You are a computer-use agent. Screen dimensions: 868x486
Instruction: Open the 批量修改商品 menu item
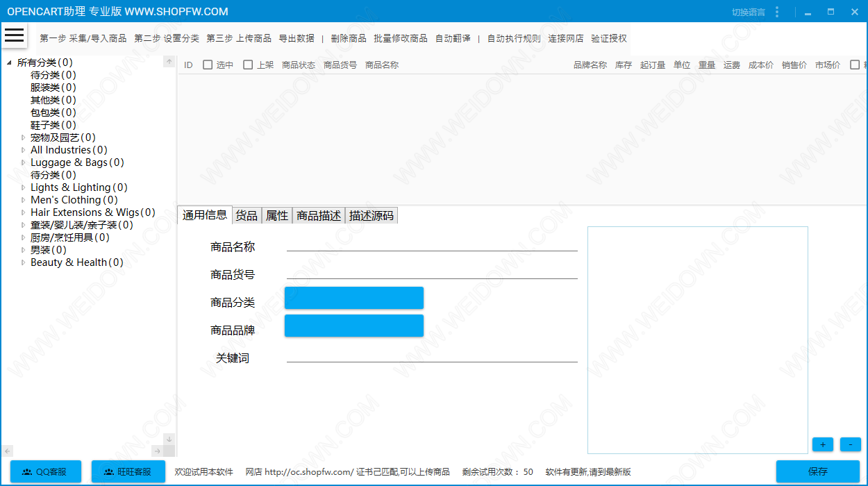[x=401, y=38]
